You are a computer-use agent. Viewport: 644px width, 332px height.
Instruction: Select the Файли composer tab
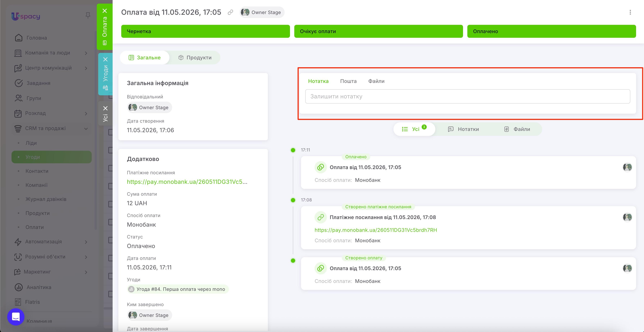pyautogui.click(x=376, y=81)
